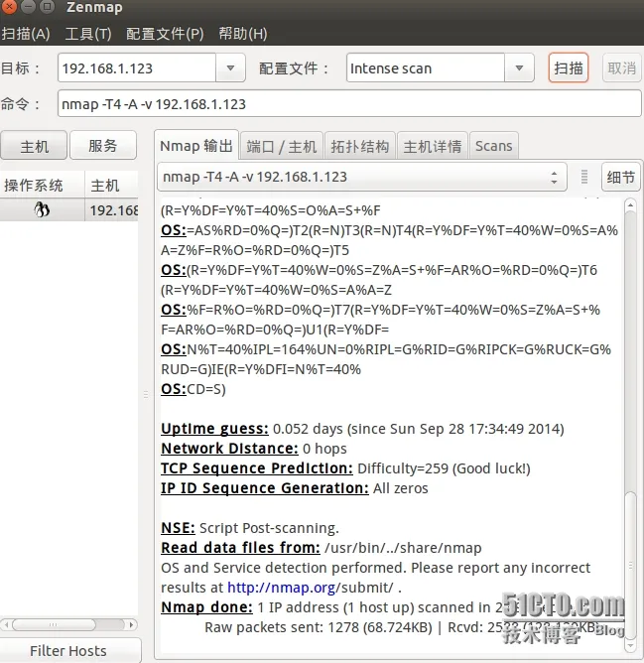
Task: Click host list horizontal scrollbar left arrow
Action: click(x=6, y=624)
